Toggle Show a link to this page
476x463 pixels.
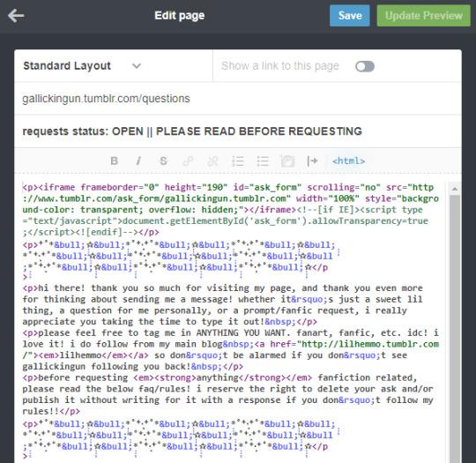tap(365, 66)
